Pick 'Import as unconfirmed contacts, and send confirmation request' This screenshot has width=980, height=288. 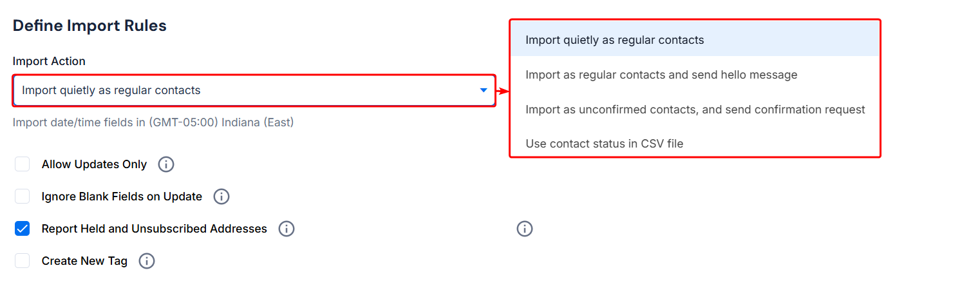pyautogui.click(x=695, y=110)
